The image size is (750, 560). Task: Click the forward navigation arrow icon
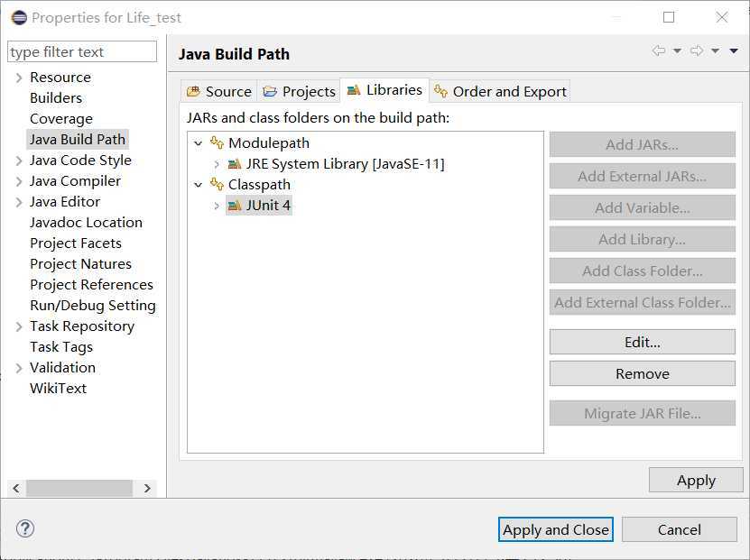[696, 51]
